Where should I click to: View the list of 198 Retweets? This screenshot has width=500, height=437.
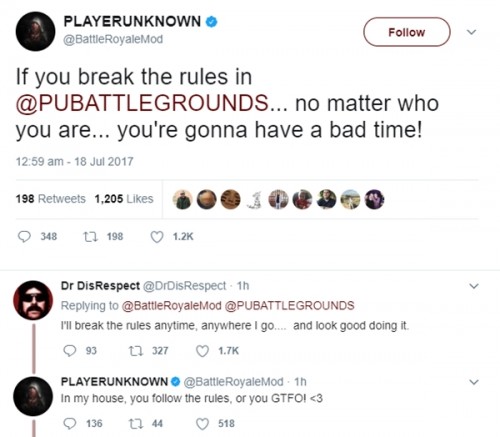[51, 199]
